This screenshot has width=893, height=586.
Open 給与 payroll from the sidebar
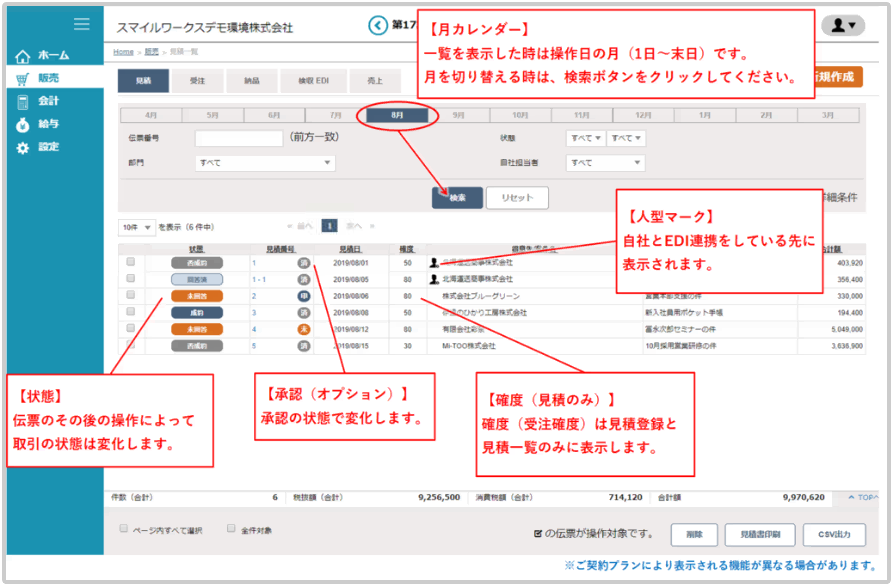point(23,125)
